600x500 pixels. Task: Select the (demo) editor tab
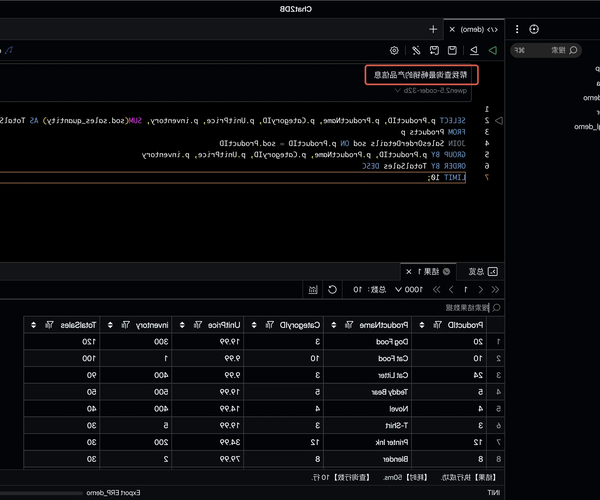coord(470,30)
